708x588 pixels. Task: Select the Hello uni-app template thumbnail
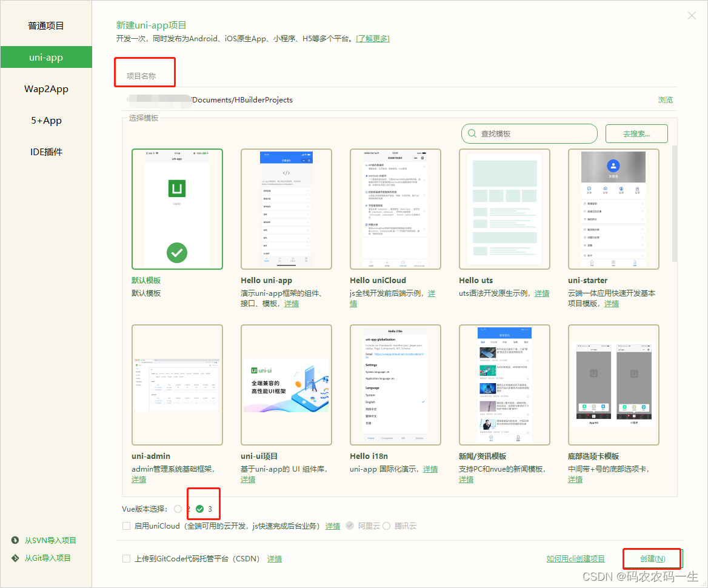click(286, 209)
